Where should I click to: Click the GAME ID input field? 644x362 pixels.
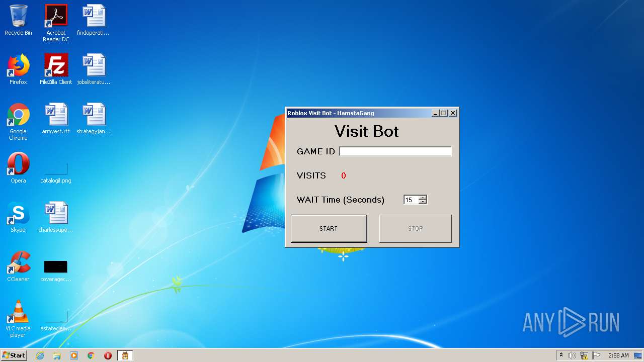pos(395,151)
